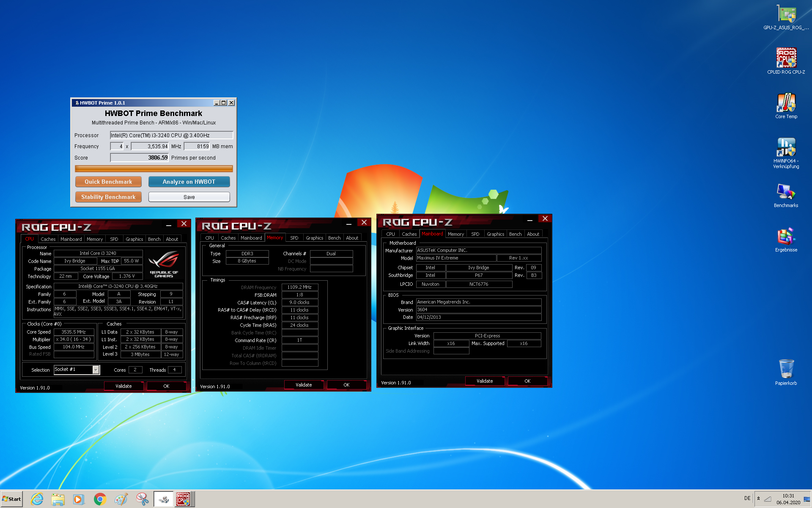Click OK in Mainboard window
This screenshot has width=812, height=508.
coord(527,381)
